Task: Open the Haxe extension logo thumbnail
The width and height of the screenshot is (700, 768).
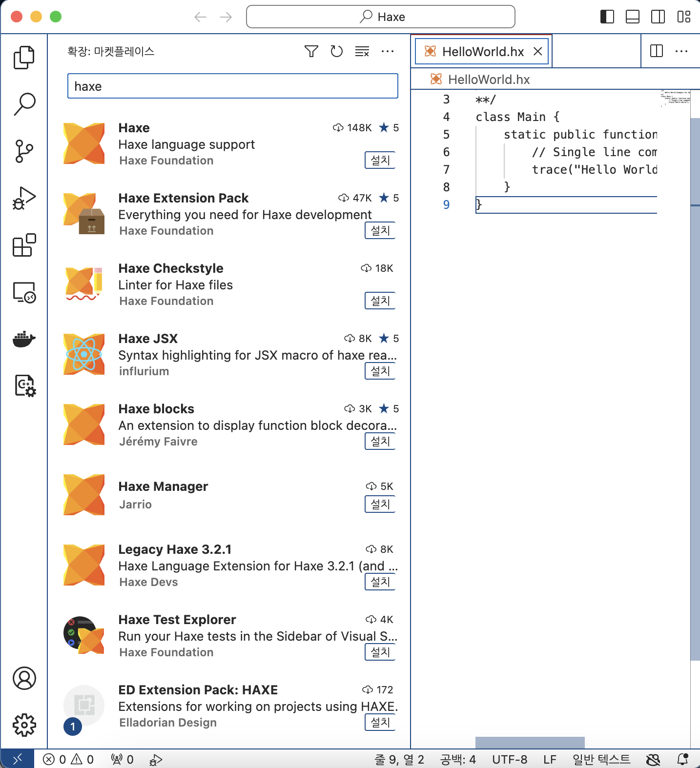Action: [84, 143]
